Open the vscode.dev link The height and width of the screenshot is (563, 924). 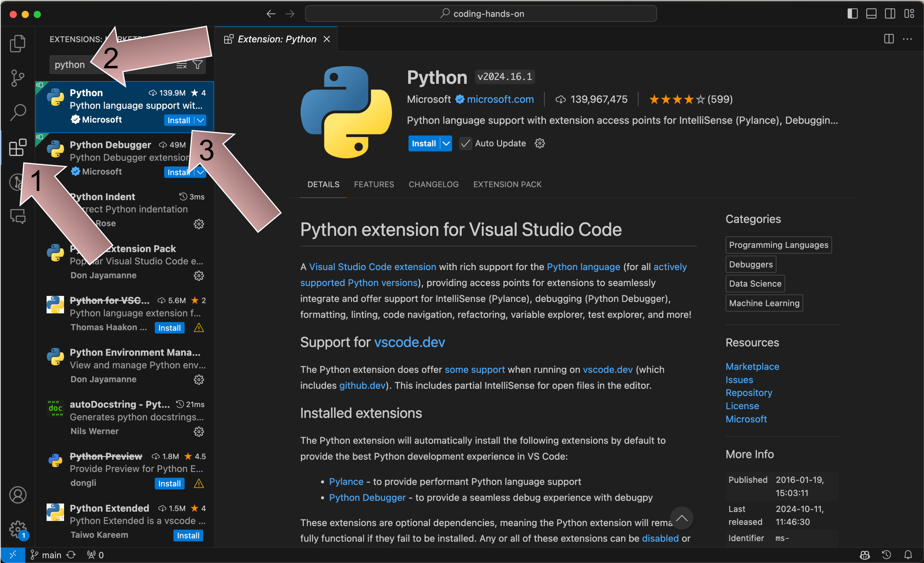coord(409,342)
